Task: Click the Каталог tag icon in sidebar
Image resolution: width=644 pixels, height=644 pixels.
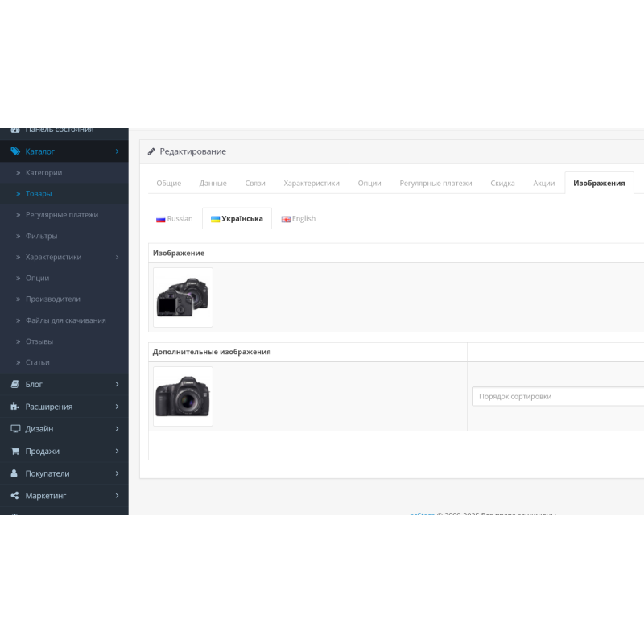Action: point(14,151)
